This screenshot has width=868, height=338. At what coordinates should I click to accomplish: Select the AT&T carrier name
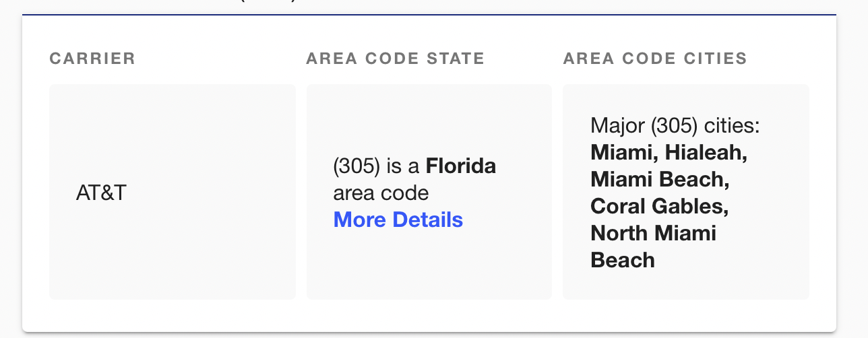102,193
